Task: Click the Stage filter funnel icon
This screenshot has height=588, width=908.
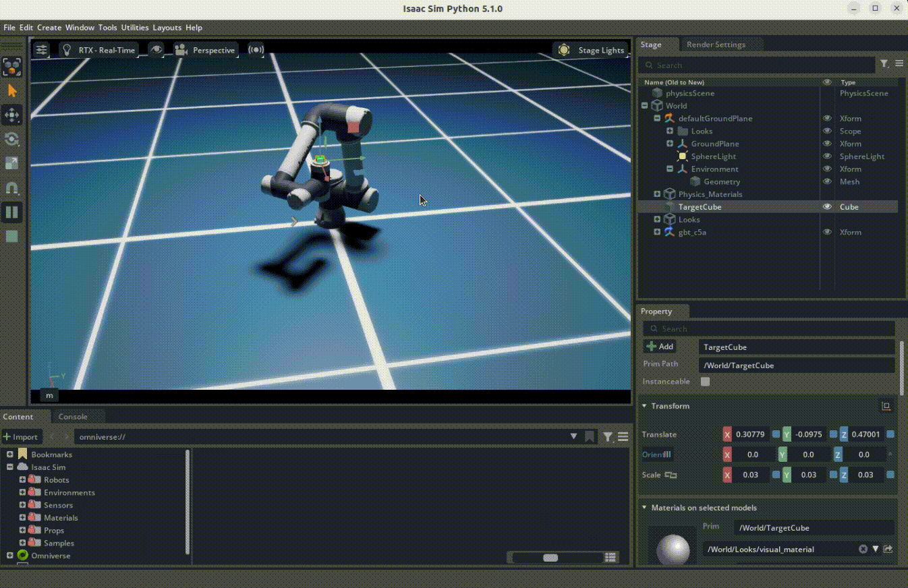Action: tap(884, 64)
